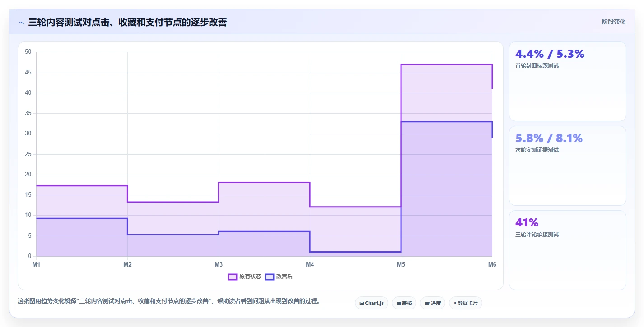Select the Chart.js tag button
Viewport: 644px width, 327px height.
[x=371, y=303]
